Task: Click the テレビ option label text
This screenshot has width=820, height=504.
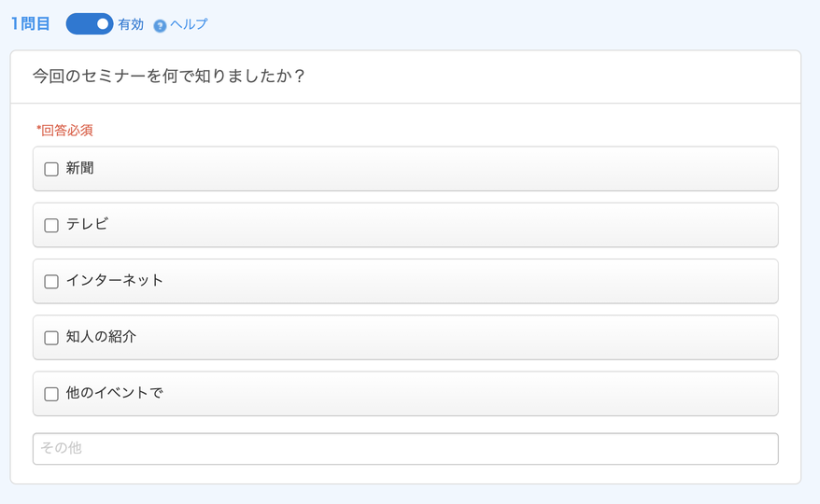Action: (87, 224)
